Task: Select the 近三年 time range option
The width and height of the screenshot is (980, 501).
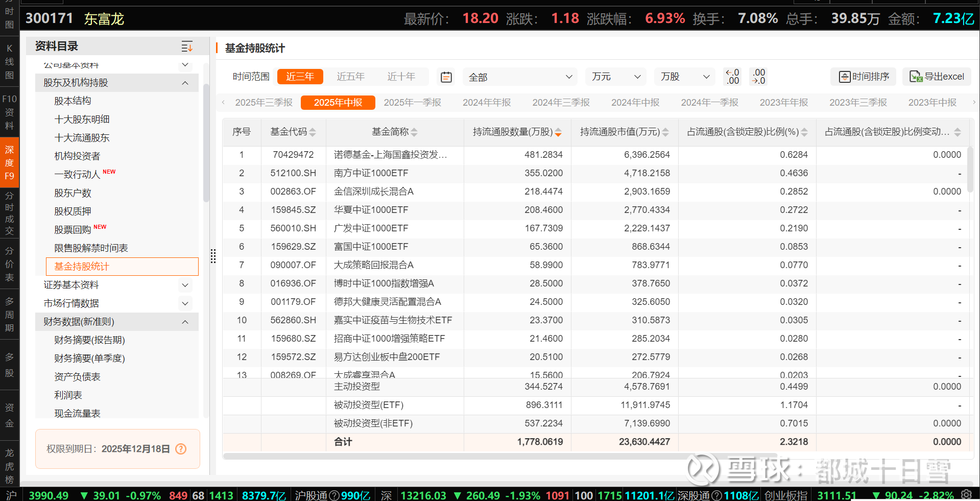Action: point(300,77)
